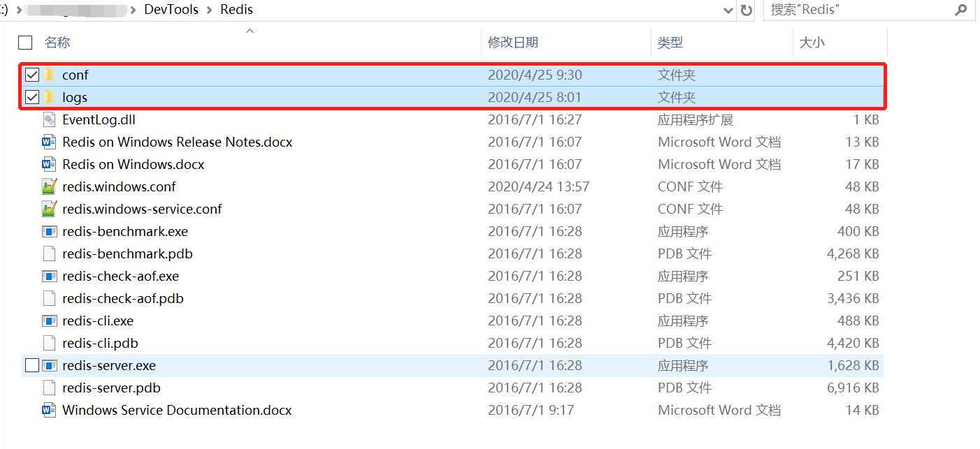Uncheck the logs folder checkbox
Viewport: 980px width, 449px height.
tap(32, 97)
